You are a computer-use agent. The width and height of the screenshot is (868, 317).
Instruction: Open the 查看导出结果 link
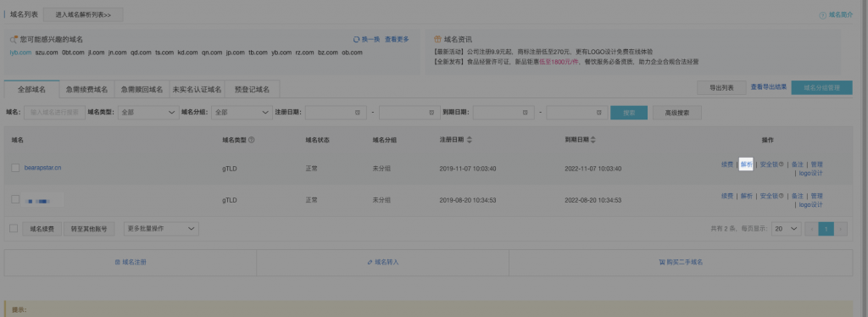768,86
